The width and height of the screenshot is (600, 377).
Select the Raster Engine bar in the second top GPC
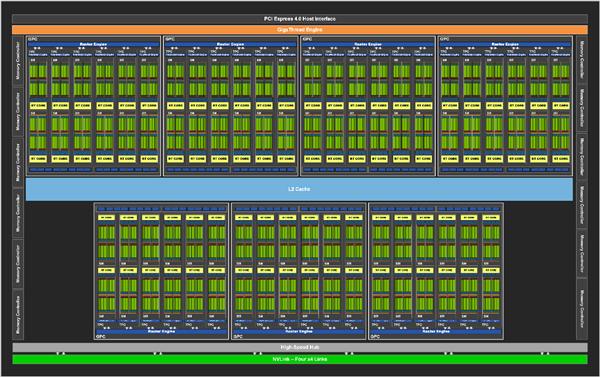tap(231, 44)
